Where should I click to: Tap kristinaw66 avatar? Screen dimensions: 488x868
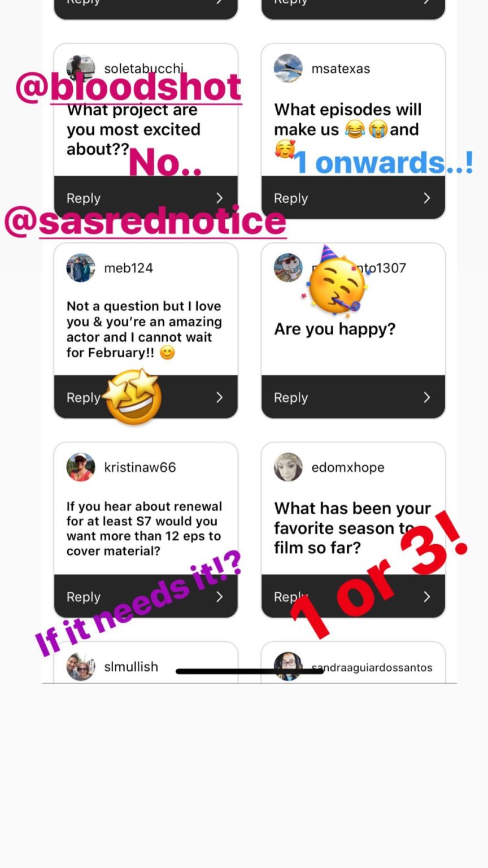(81, 467)
